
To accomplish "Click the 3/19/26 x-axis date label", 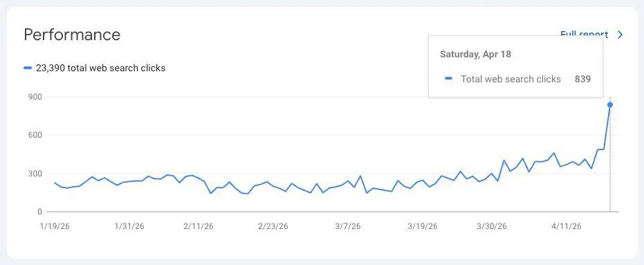I will pyautogui.click(x=423, y=226).
